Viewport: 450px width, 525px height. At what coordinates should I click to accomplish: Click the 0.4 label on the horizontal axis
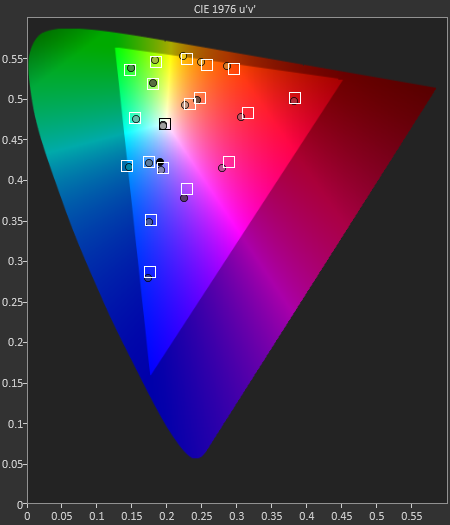click(x=307, y=516)
